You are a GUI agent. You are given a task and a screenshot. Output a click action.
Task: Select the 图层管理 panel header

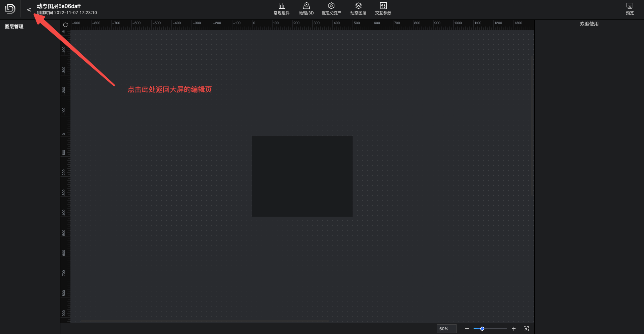pos(14,26)
